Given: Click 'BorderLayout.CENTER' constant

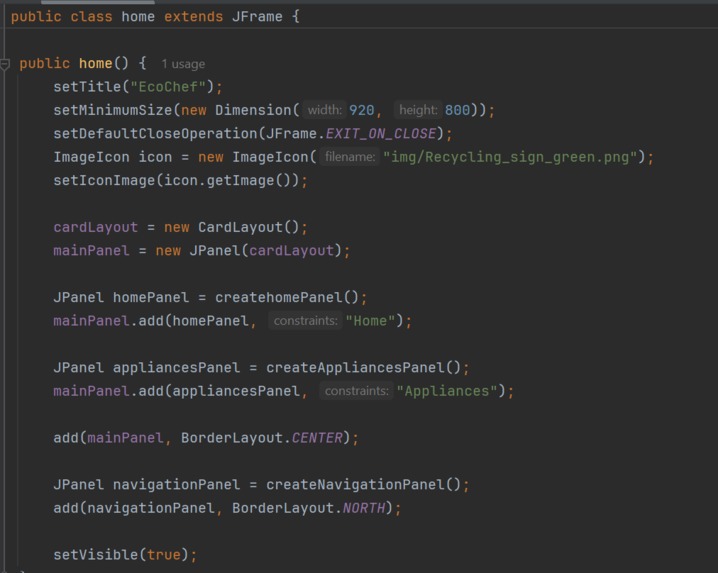Looking at the screenshot, I should tap(262, 438).
